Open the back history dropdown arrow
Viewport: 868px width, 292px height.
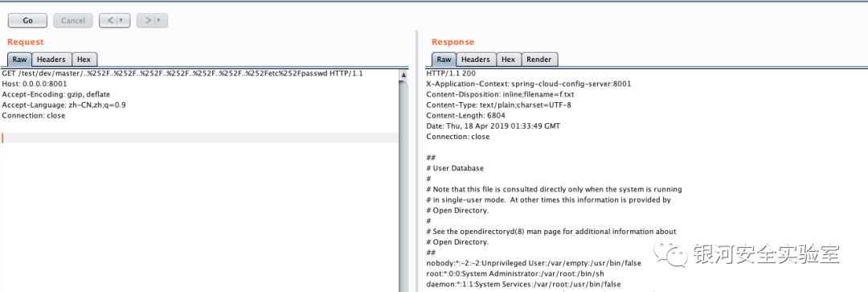click(121, 20)
